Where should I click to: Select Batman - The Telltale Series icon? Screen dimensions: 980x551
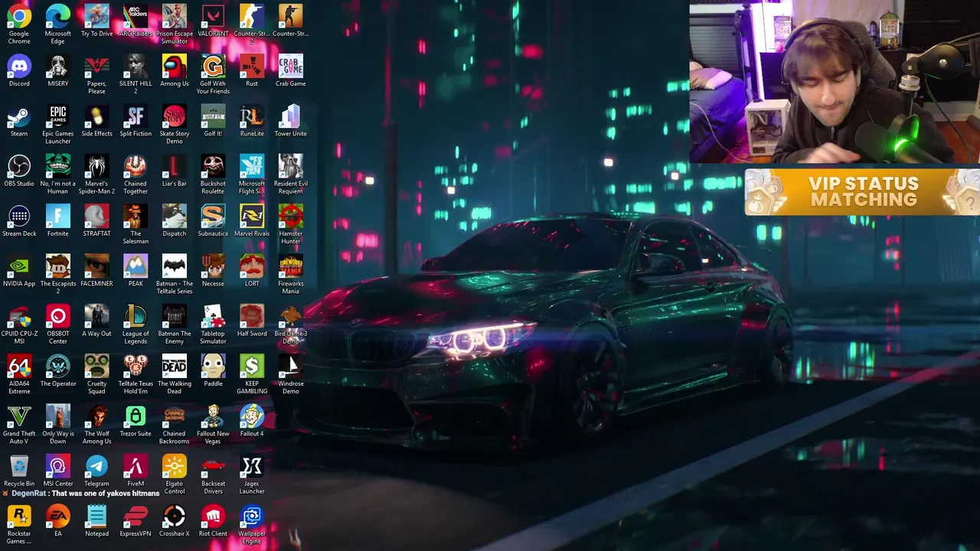pyautogui.click(x=175, y=273)
